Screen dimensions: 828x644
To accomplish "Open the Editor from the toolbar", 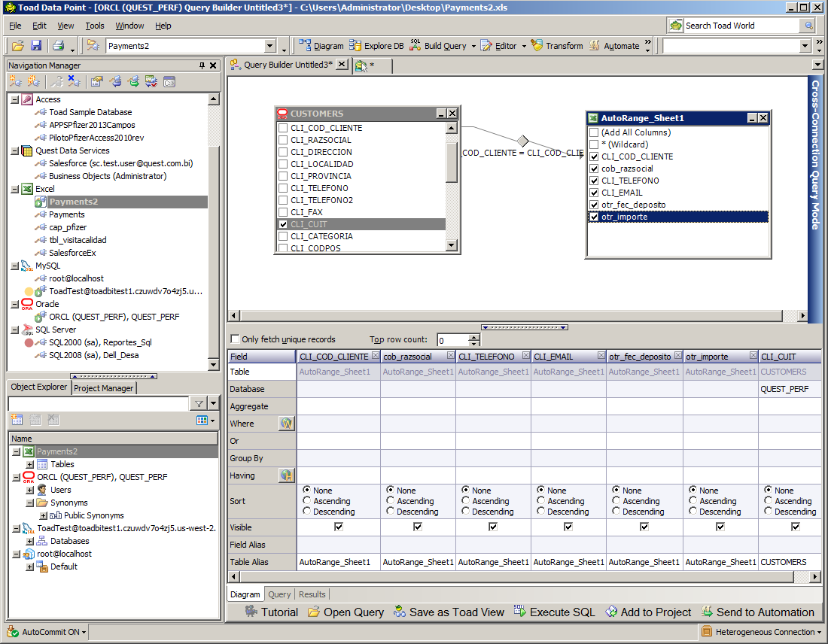I will (x=499, y=46).
